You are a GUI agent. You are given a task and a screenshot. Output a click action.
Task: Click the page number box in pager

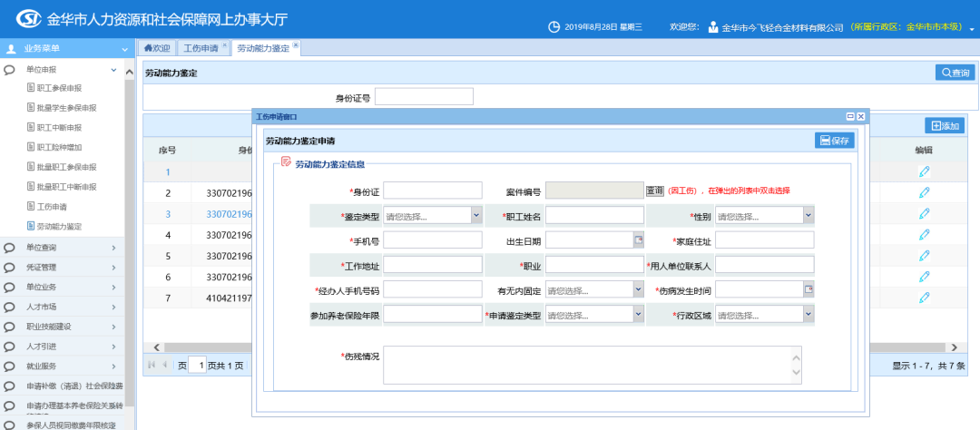[x=198, y=365]
